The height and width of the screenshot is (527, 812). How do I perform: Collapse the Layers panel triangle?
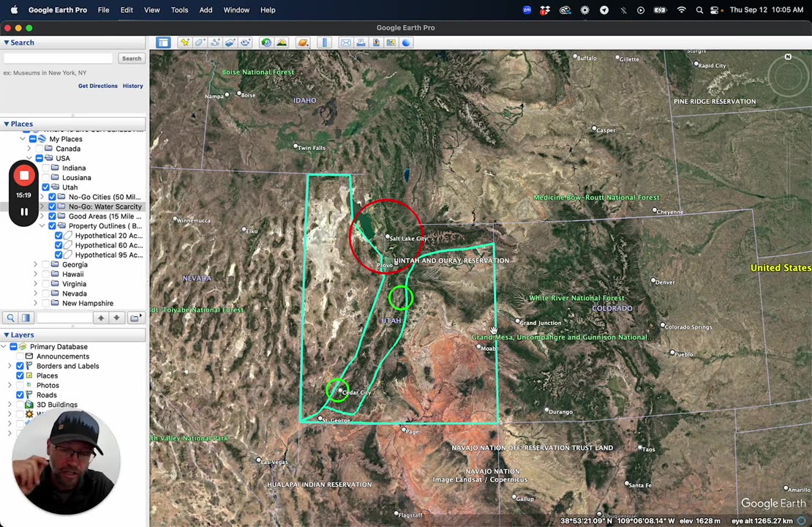click(x=6, y=334)
